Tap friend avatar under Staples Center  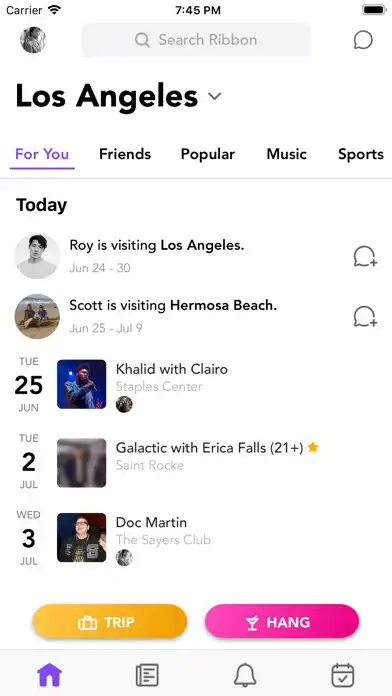124,404
